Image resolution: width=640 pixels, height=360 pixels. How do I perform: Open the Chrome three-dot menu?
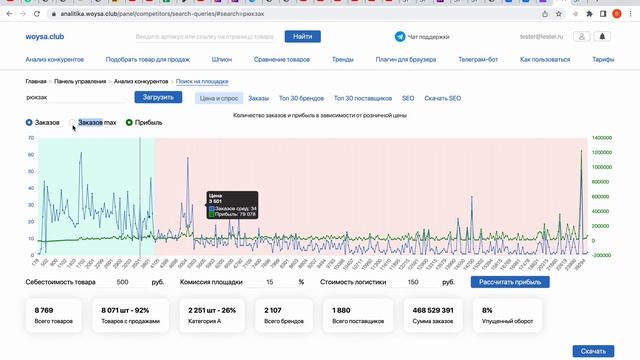click(x=631, y=14)
